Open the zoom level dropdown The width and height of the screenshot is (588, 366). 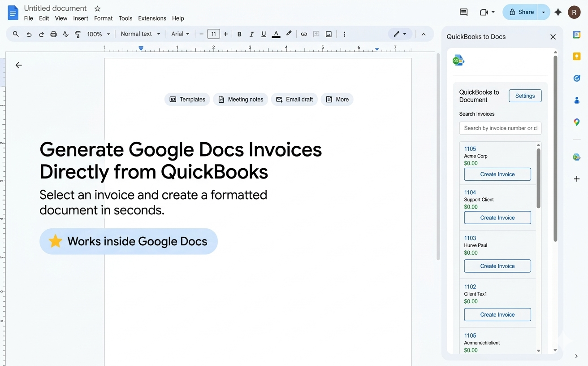click(97, 34)
